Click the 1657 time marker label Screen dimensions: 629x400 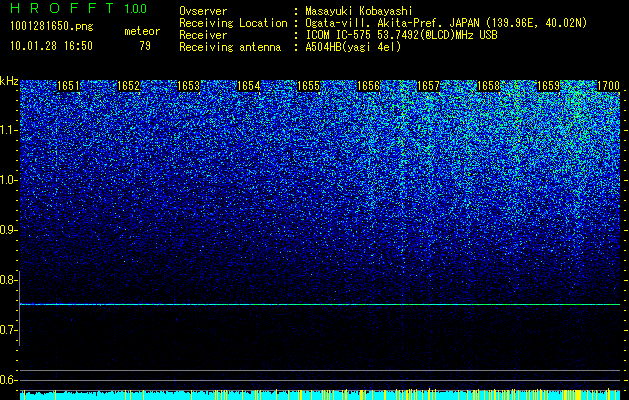(x=428, y=86)
